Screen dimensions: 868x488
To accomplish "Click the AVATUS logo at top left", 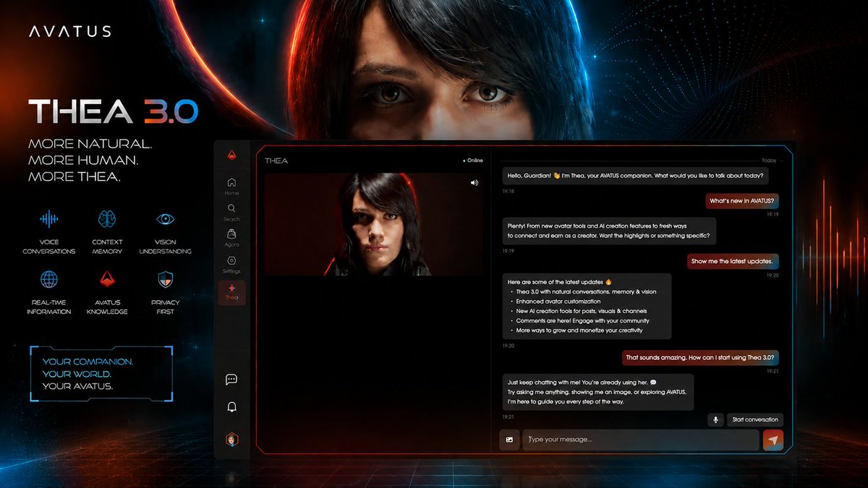I will point(69,31).
